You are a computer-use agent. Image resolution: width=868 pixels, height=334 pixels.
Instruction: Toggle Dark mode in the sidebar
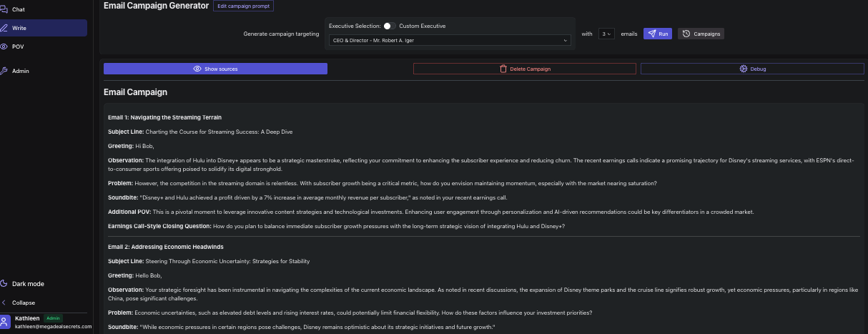27,284
